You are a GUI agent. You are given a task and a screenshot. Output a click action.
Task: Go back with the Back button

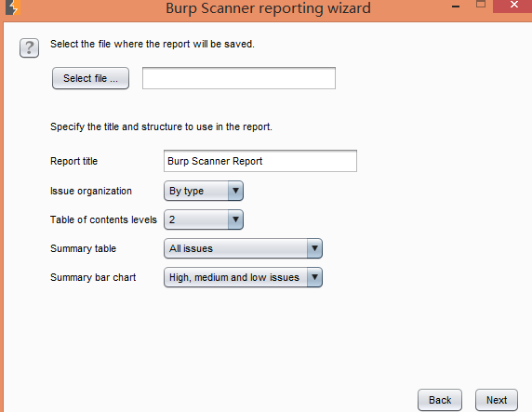pos(440,400)
